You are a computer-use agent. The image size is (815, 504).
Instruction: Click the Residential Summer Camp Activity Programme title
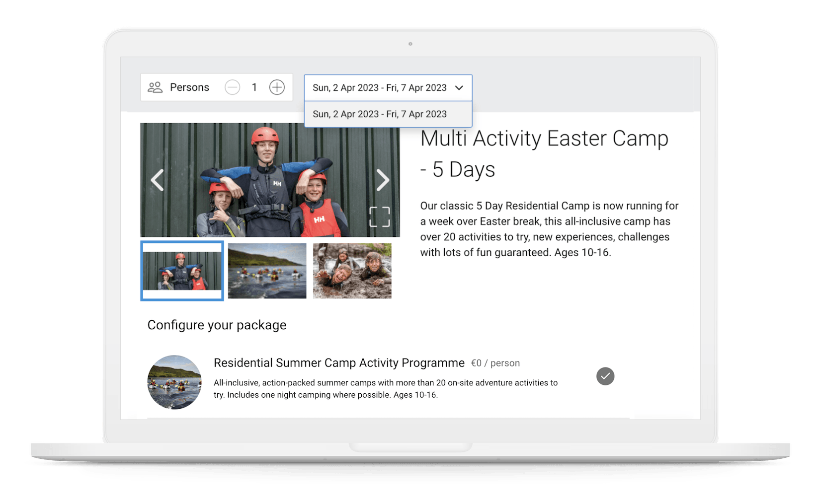tap(339, 363)
